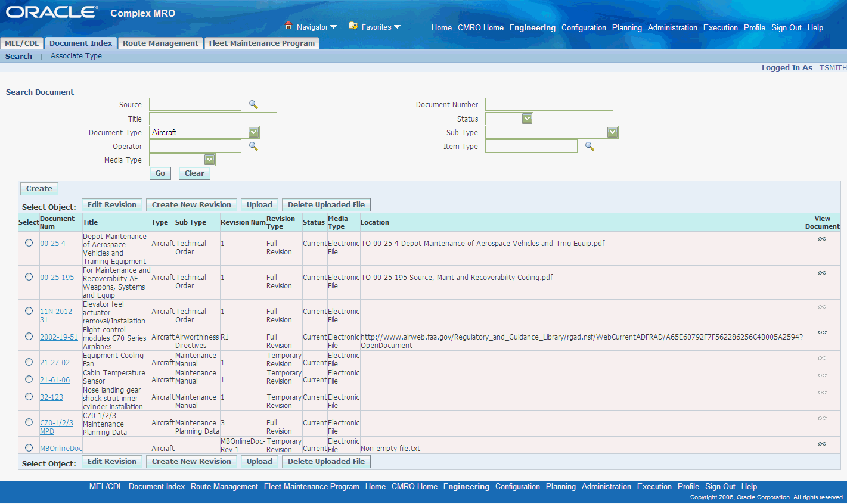Select radio button for MBOnlineDoc
The image size is (847, 504).
(29, 448)
